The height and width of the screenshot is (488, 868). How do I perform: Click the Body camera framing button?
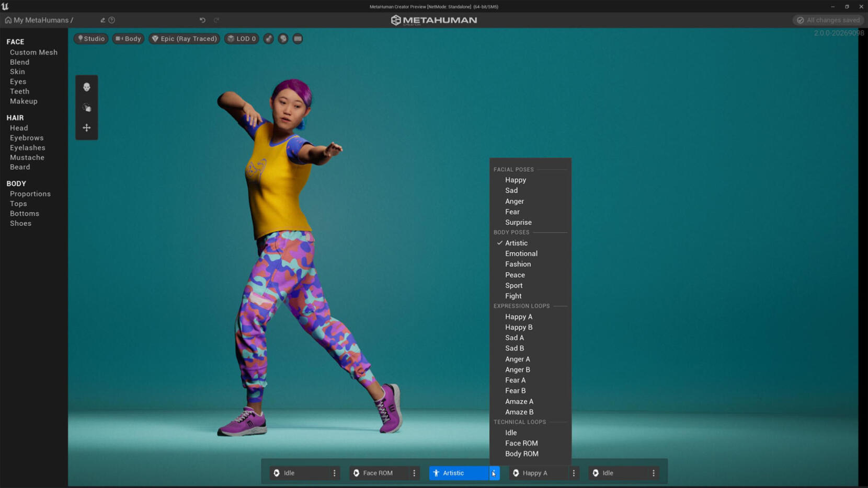click(x=128, y=39)
